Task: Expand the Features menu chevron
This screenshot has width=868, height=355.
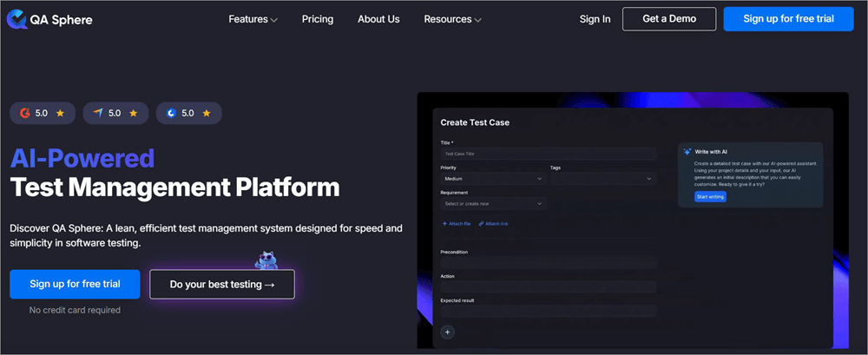Action: click(274, 20)
